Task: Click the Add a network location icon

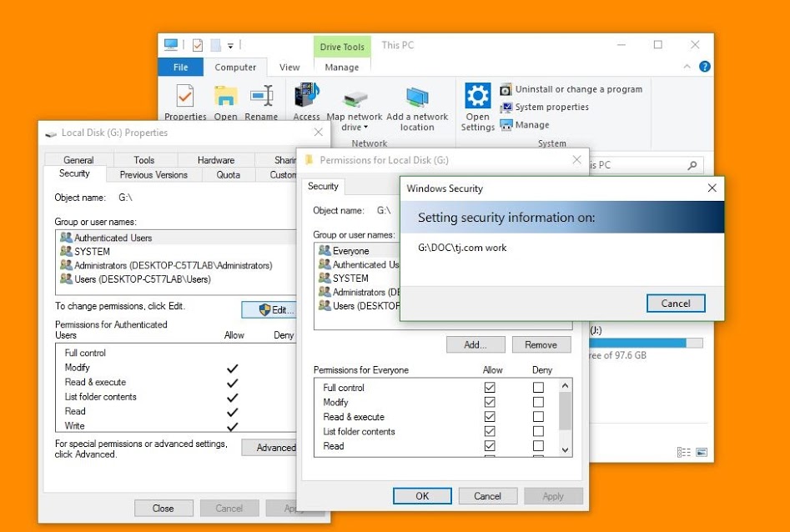Action: coord(417,98)
